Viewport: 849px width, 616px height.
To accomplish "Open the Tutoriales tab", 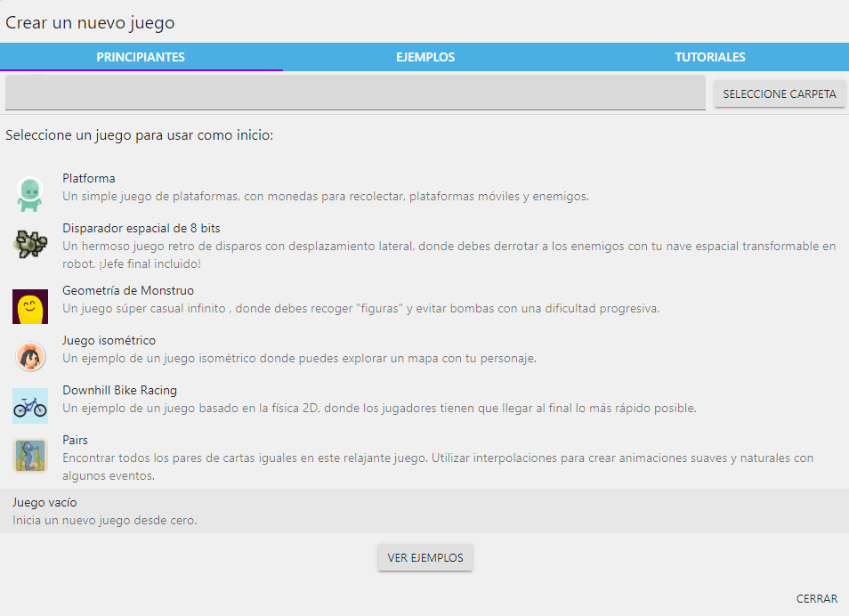I will tap(709, 57).
